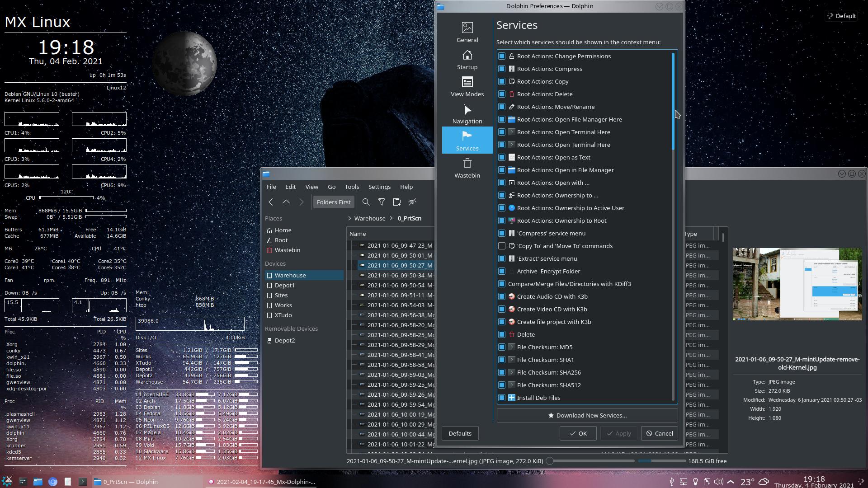Click the Services list scrollbar
The width and height of the screenshot is (868, 488).
point(673,101)
